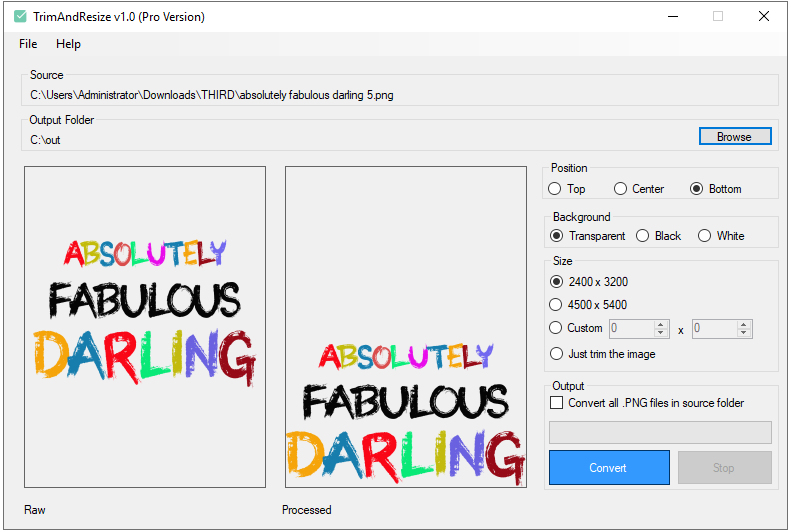Click the Processed label below the preview
Screen dimensions: 793x532
click(306, 510)
